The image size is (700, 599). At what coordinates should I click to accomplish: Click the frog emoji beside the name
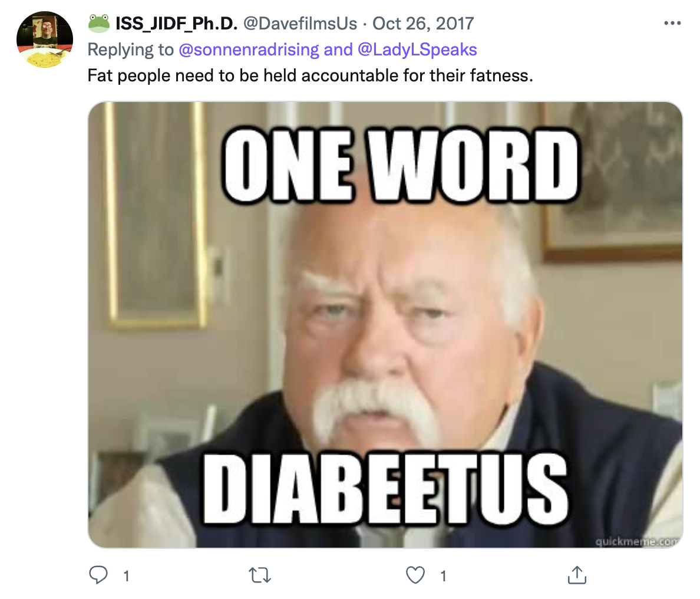[x=98, y=23]
